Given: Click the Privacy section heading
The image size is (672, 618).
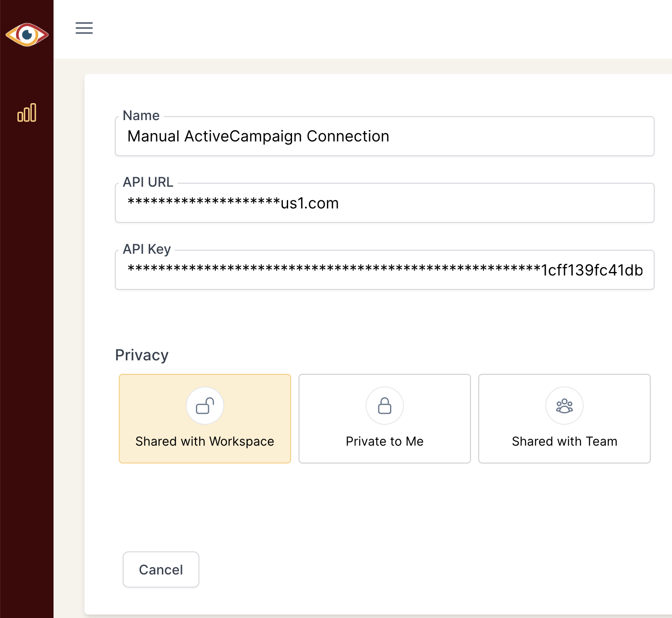Looking at the screenshot, I should point(141,355).
